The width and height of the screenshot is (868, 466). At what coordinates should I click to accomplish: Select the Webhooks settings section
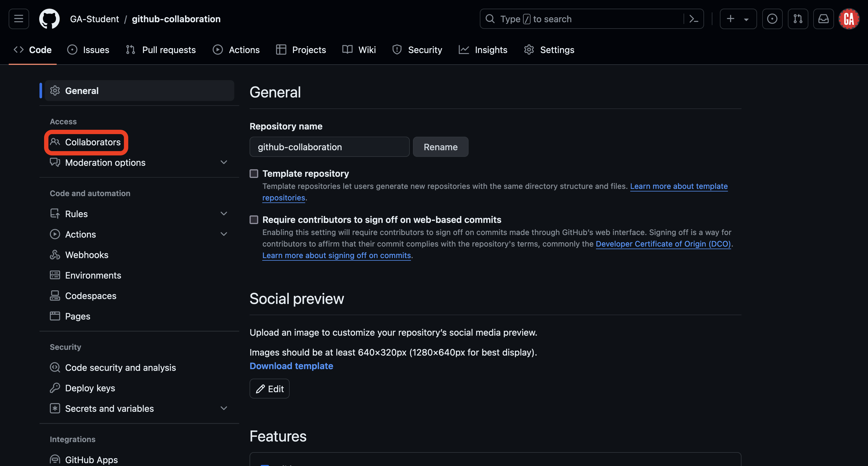click(x=86, y=255)
